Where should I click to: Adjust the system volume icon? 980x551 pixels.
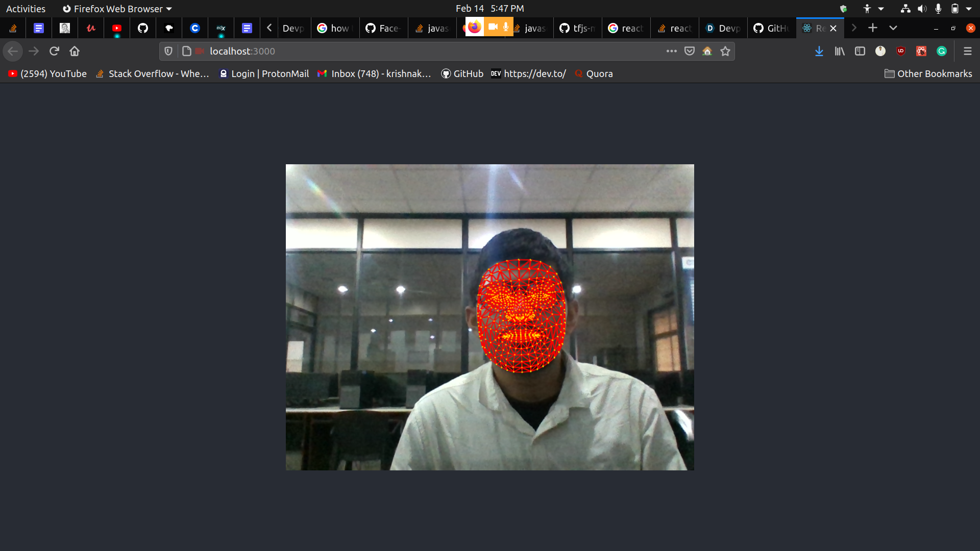[x=921, y=9]
